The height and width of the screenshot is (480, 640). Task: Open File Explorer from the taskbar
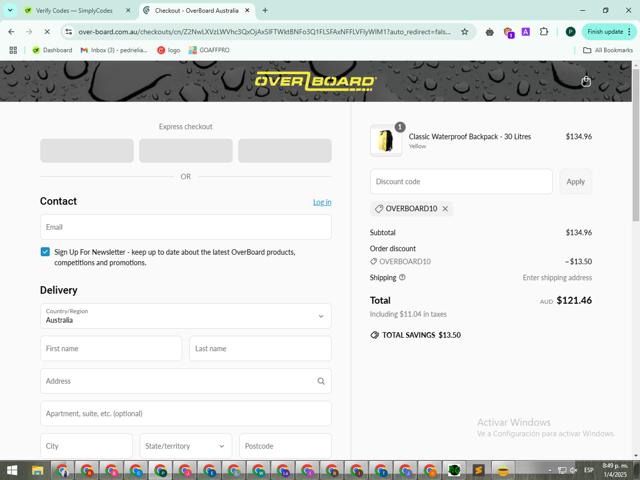click(38, 471)
